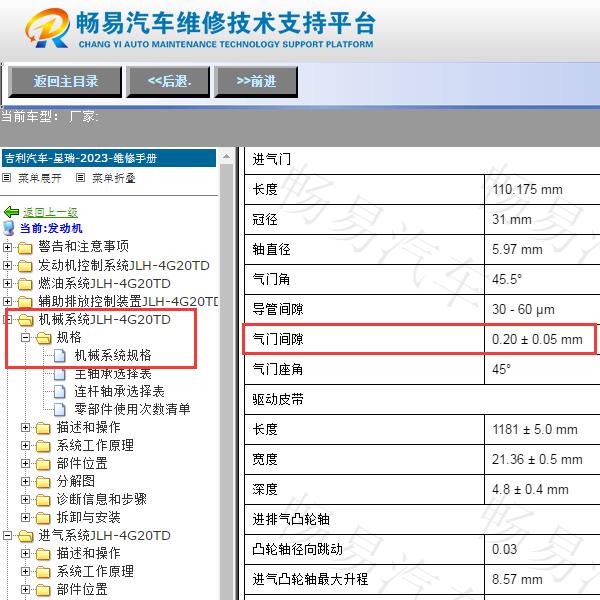The height and width of the screenshot is (600, 600).
Task: Select the 21.36 ± 0.5 mm value
Action: click(x=537, y=459)
